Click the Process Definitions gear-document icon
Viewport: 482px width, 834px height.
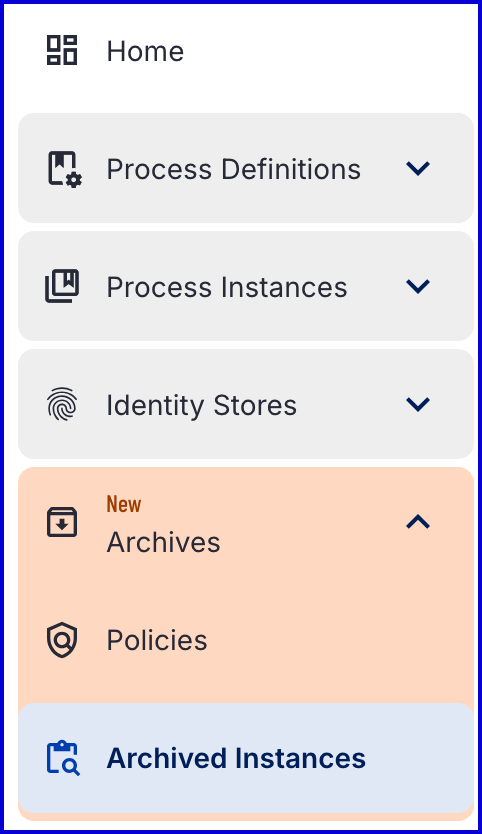(65, 169)
